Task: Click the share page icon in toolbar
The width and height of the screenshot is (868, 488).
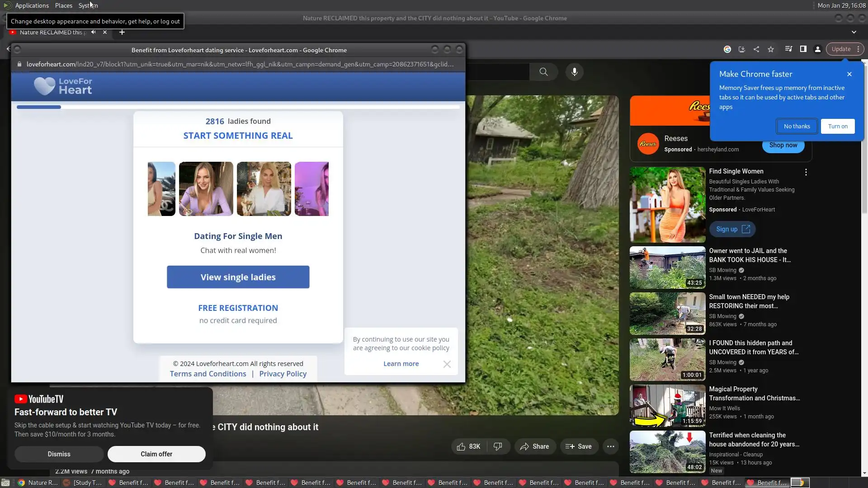Action: pos(756,49)
